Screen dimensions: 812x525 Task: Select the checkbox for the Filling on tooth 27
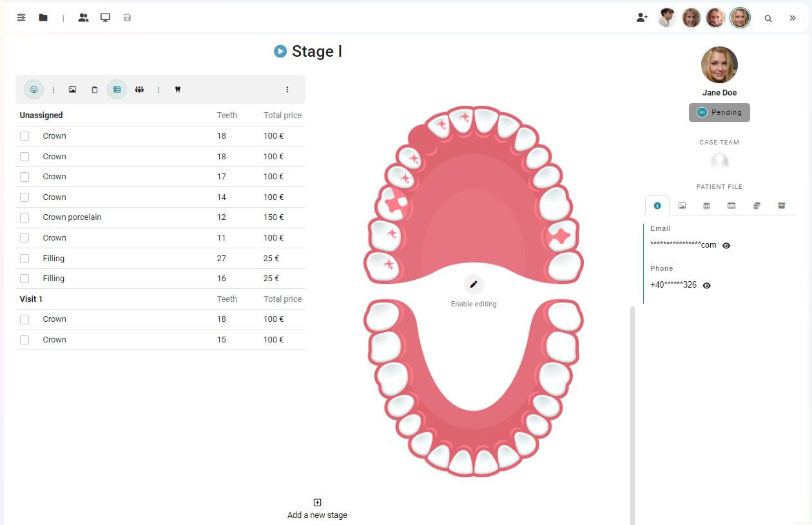pos(24,258)
